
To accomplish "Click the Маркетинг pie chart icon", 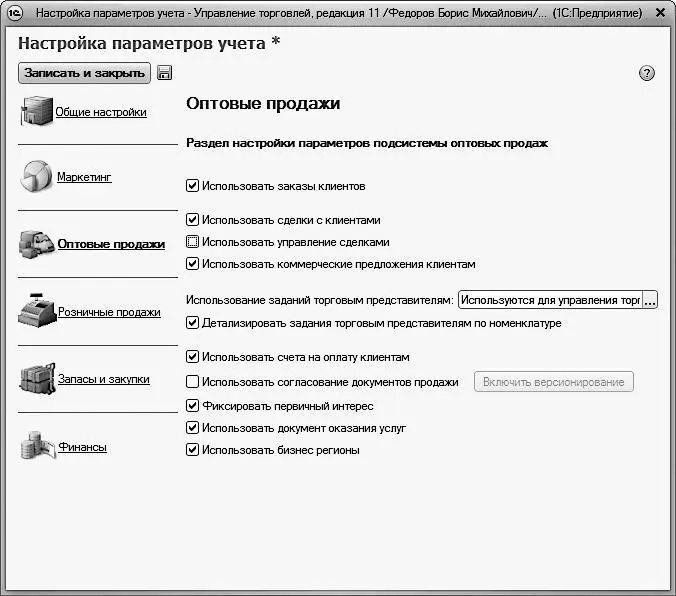I will point(36,176).
